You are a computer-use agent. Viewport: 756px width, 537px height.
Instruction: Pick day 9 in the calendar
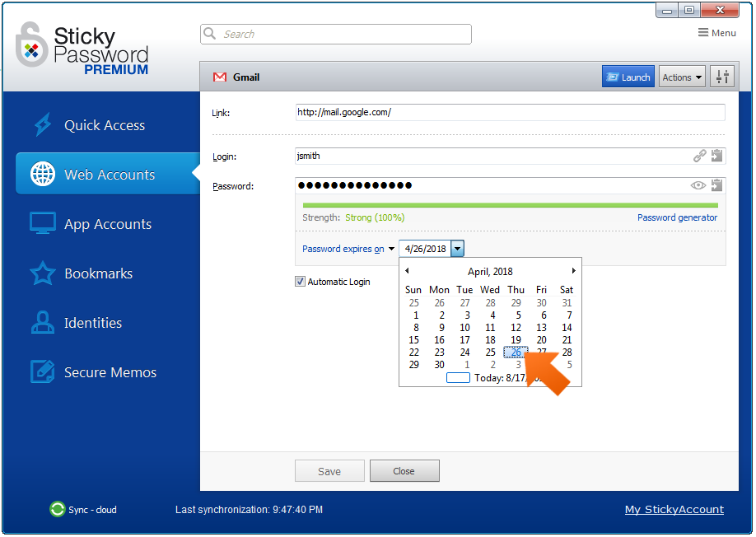point(441,328)
